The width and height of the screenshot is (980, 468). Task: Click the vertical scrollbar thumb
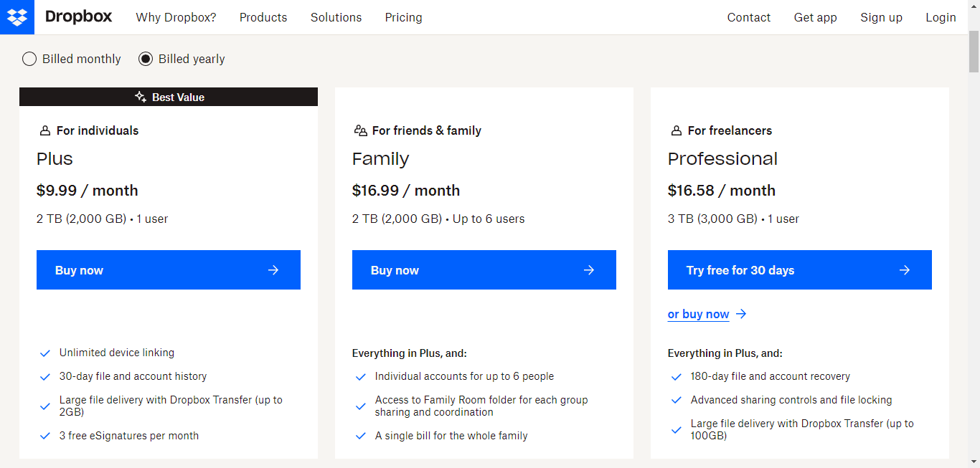(974, 50)
